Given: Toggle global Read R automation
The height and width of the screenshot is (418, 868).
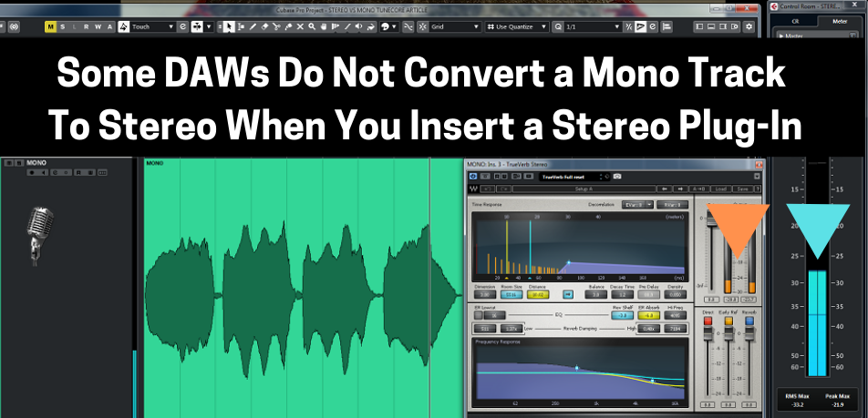Looking at the screenshot, I should [87, 26].
